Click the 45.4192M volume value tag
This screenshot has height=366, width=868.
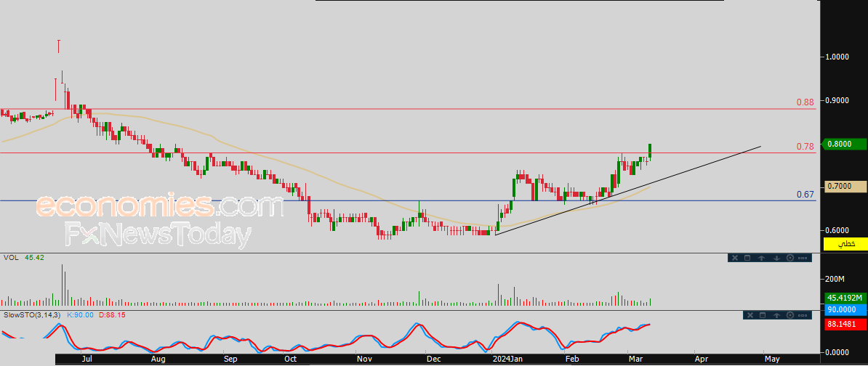click(845, 297)
